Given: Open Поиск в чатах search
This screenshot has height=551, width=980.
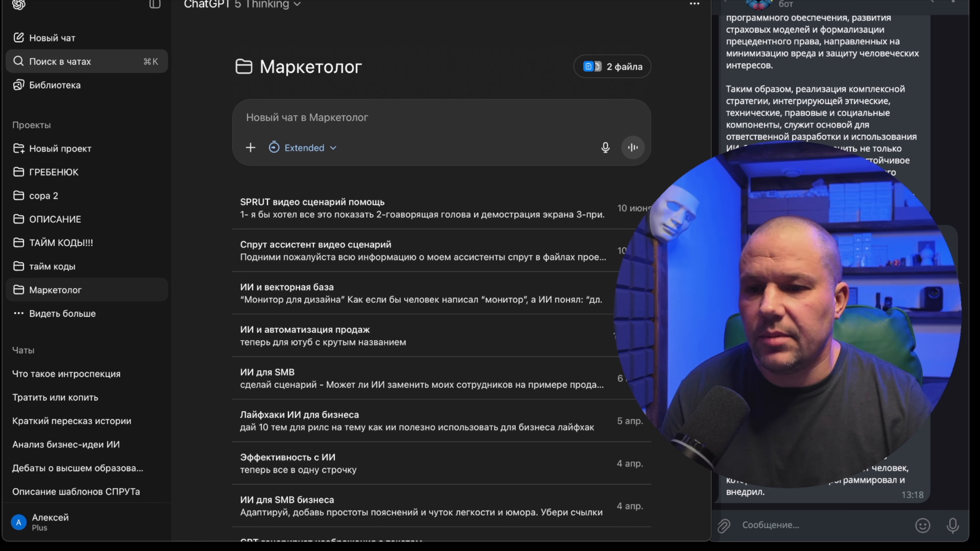Looking at the screenshot, I should tap(87, 61).
